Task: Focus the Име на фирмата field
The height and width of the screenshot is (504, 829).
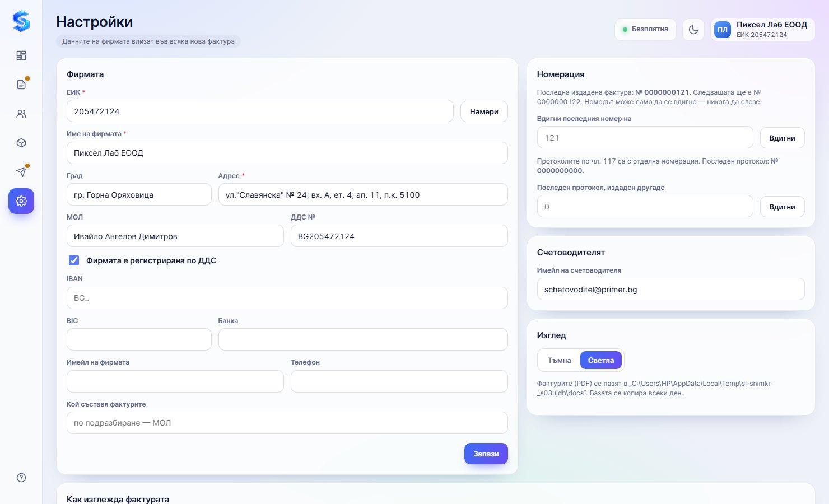Action: [x=287, y=153]
